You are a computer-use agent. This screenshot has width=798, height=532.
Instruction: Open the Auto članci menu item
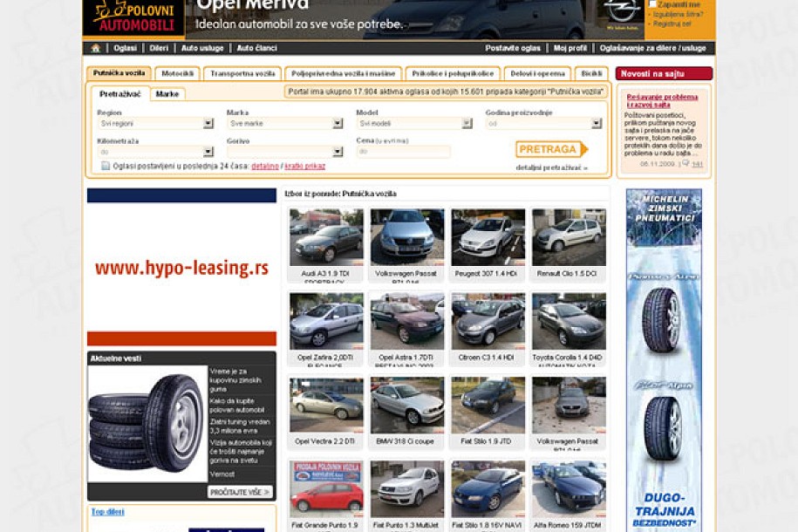pyautogui.click(x=257, y=48)
